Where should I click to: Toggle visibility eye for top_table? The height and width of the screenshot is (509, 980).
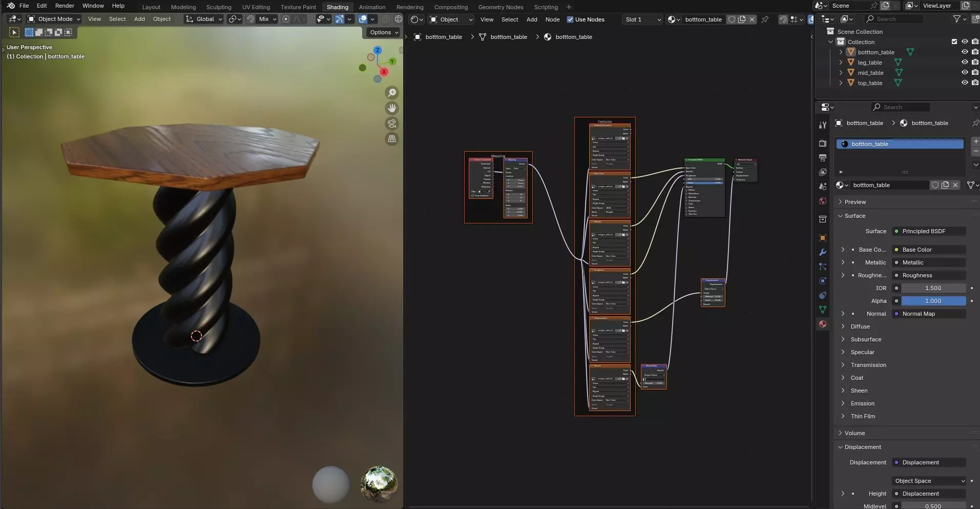[x=965, y=83]
